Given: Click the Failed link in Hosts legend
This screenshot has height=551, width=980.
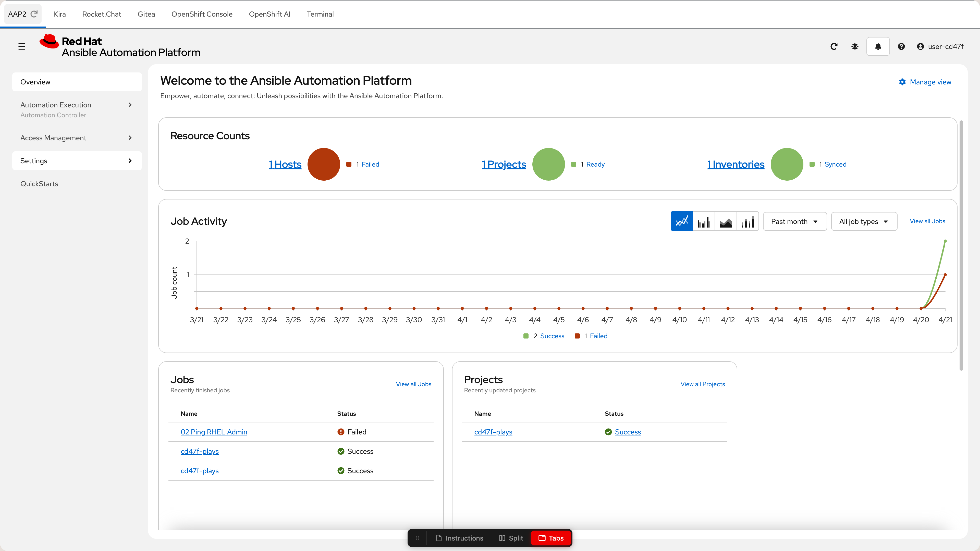Looking at the screenshot, I should [370, 164].
